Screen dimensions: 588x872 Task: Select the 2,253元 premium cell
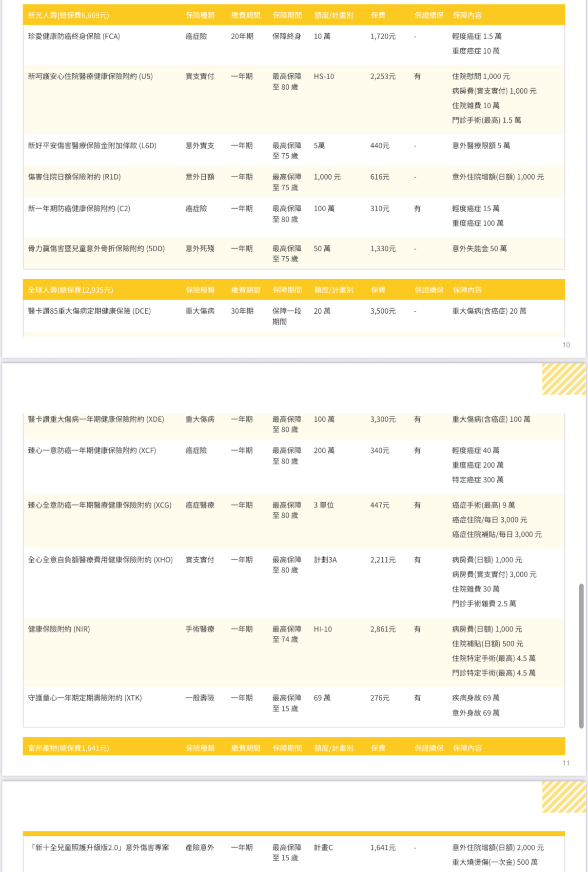click(383, 76)
